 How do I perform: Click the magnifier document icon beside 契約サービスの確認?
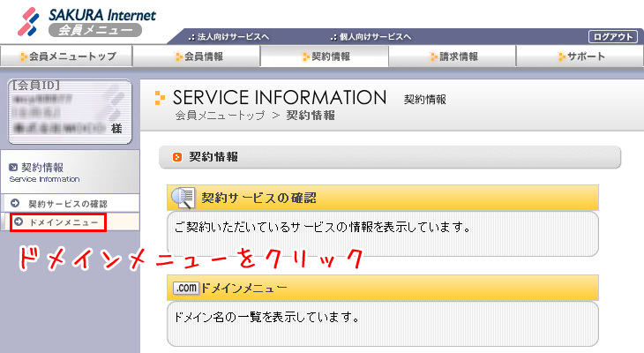pos(183,198)
